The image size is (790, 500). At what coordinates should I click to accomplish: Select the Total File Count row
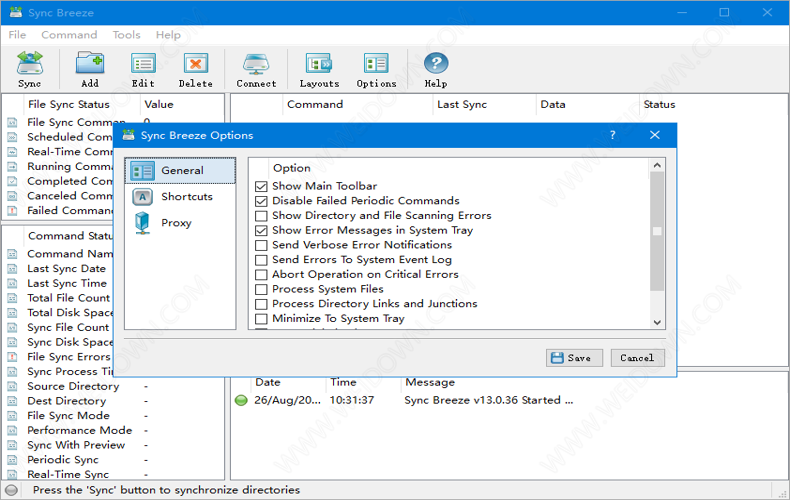59,298
